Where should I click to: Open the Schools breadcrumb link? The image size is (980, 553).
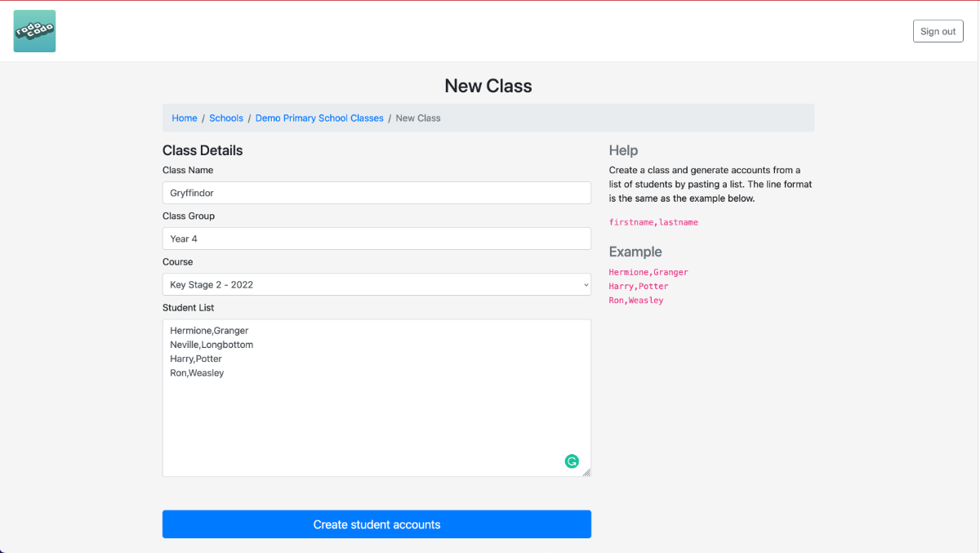(x=226, y=118)
